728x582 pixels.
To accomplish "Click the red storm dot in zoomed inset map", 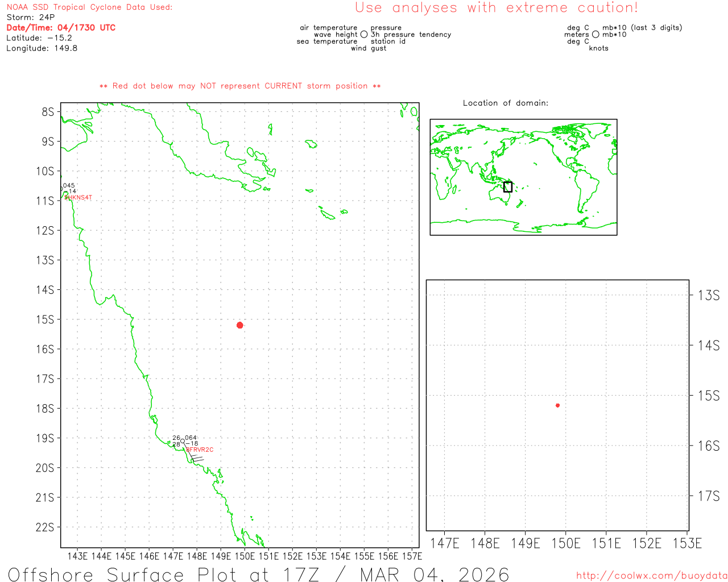I will pos(557,405).
